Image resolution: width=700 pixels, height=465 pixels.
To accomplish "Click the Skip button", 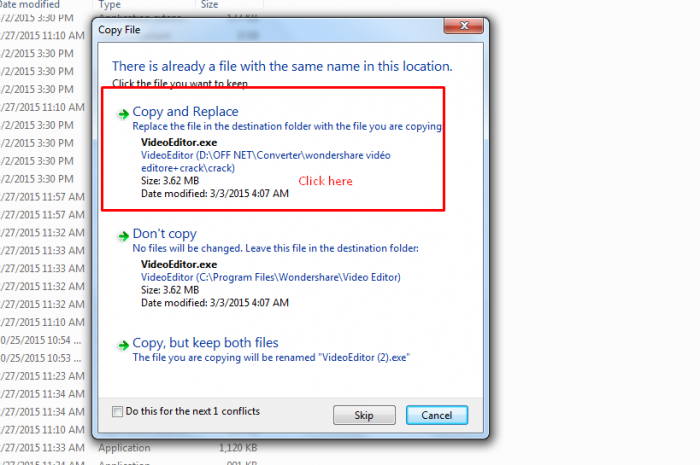I will tap(364, 415).
